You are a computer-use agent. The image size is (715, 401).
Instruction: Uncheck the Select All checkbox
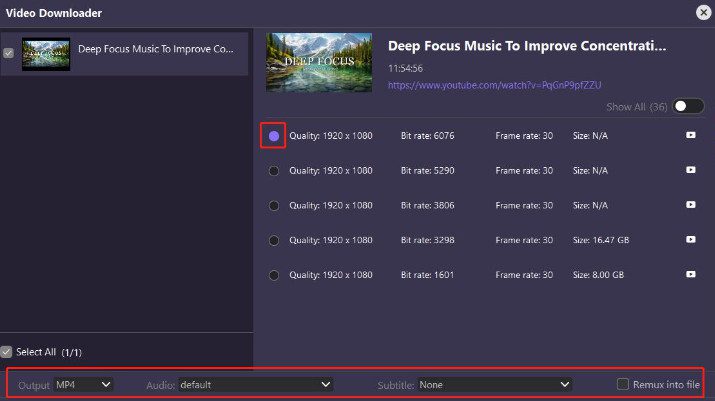7,352
